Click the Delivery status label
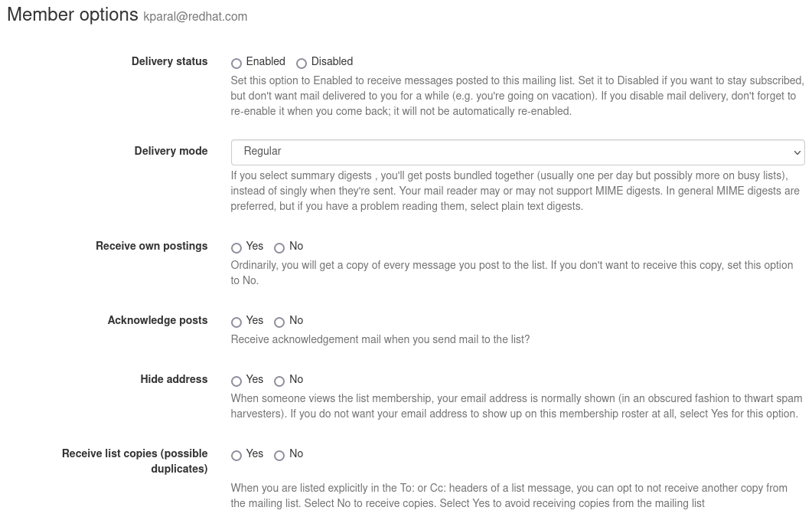 169,61
